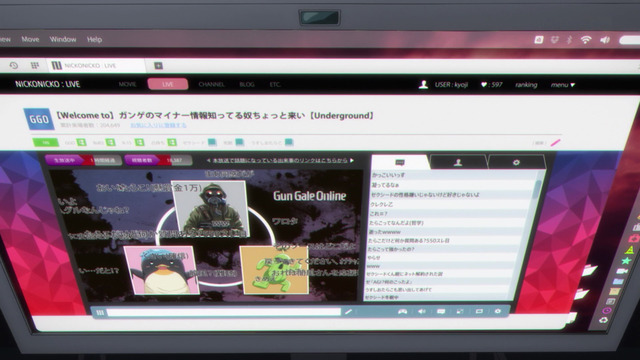Open the Move menu in the menu bar
Viewport: 640px width, 360px height.
tap(30, 39)
